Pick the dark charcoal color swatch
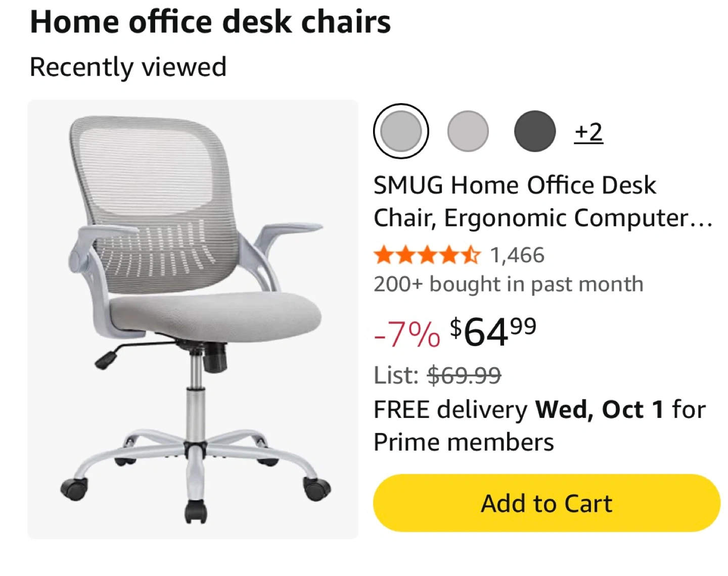This screenshot has width=728, height=576. click(x=535, y=131)
